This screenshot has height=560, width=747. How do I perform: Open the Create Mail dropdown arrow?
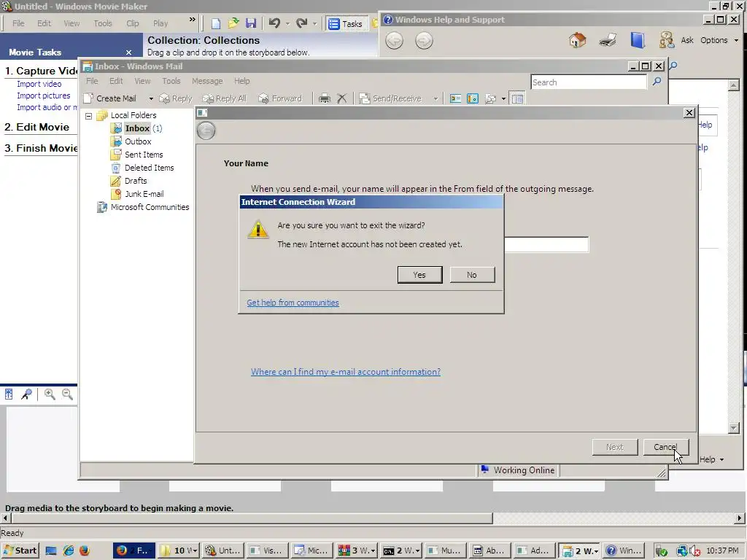coord(150,98)
